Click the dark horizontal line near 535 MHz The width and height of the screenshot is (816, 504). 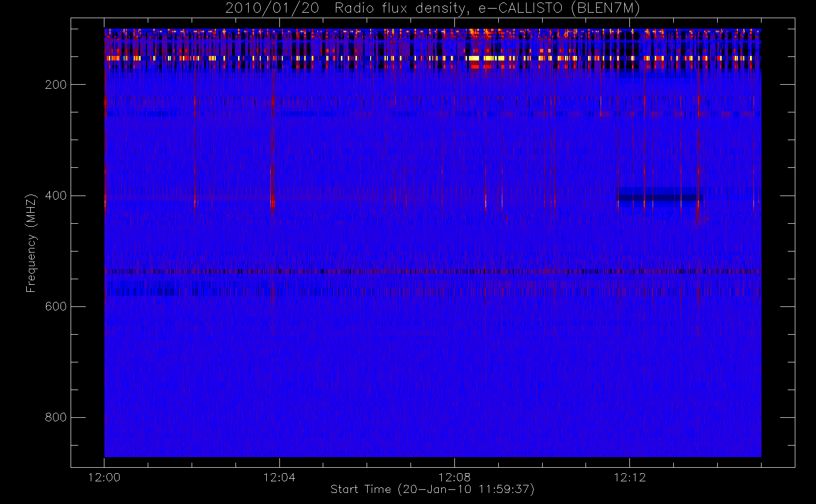coord(433,271)
